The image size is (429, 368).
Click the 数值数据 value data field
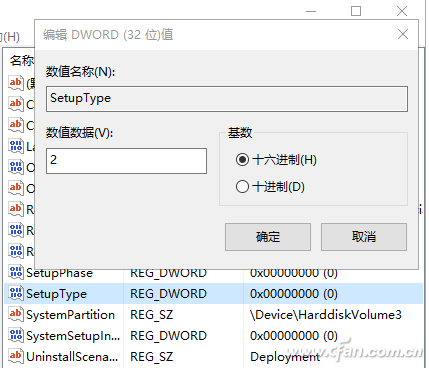pos(126,161)
